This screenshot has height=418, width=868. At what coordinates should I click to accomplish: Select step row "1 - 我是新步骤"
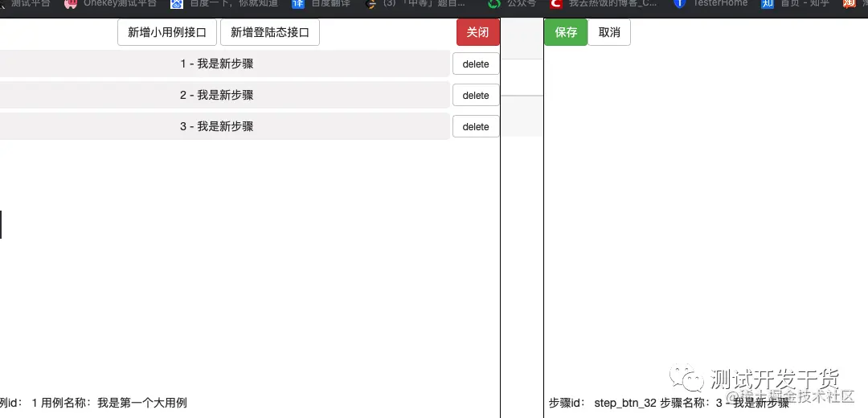coord(224,64)
